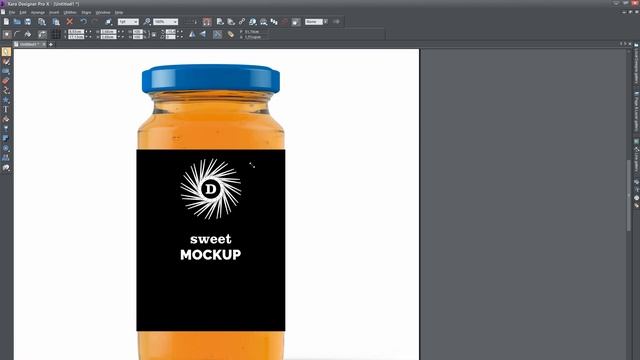
Task: Open the Help menu
Action: pyautogui.click(x=119, y=13)
